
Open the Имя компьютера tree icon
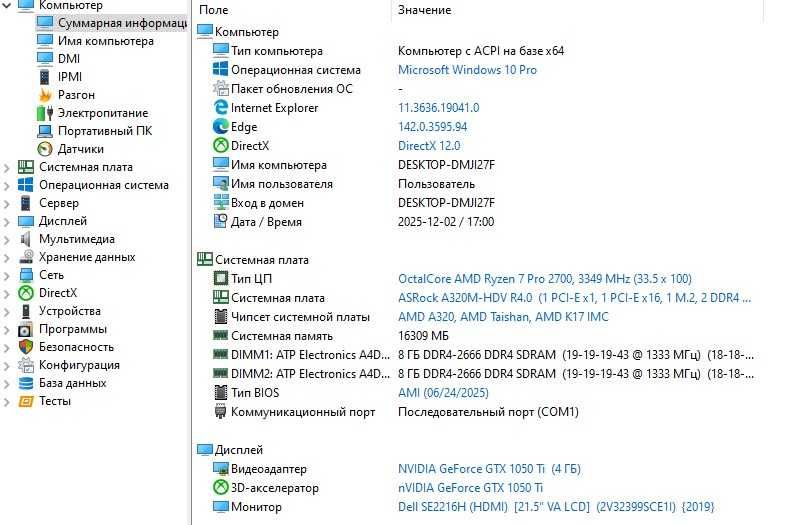(x=45, y=40)
